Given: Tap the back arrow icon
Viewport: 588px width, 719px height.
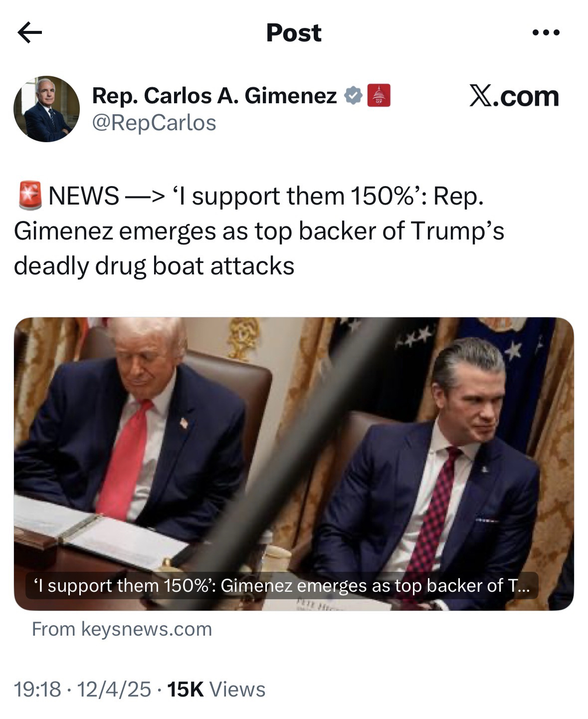Looking at the screenshot, I should [29, 33].
